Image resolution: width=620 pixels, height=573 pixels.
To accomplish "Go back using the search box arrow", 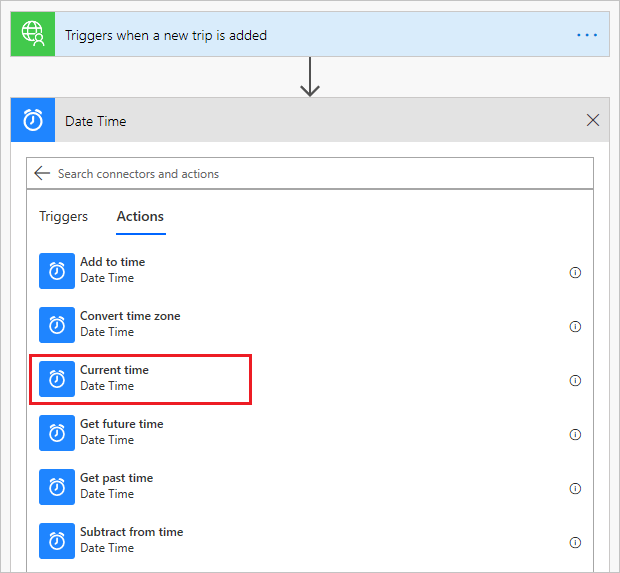I will click(42, 173).
